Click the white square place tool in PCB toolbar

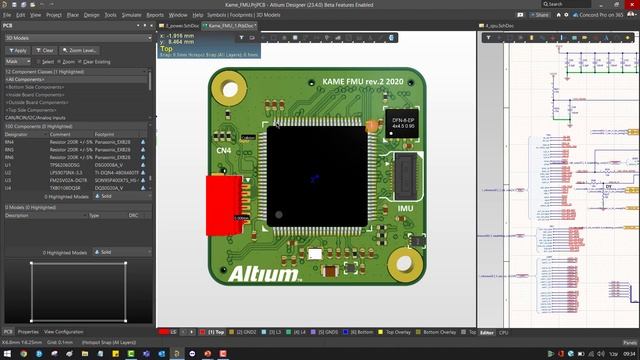click(x=295, y=38)
